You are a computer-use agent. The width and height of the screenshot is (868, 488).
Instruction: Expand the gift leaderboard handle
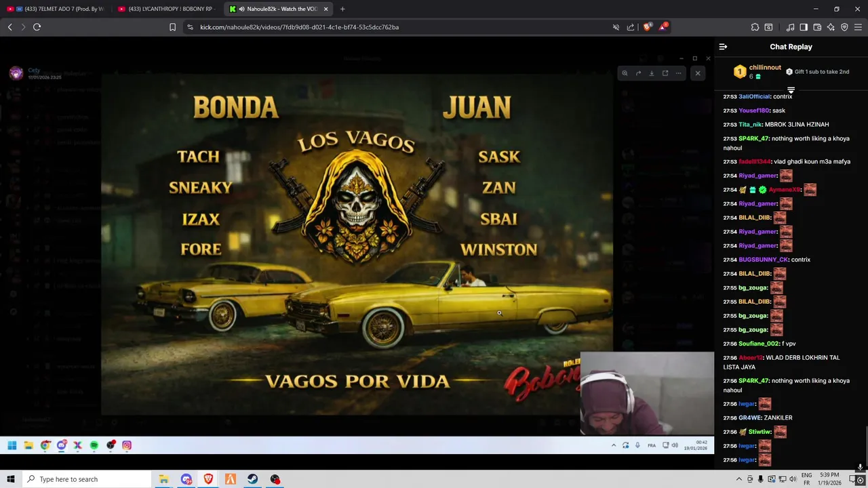[791, 89]
